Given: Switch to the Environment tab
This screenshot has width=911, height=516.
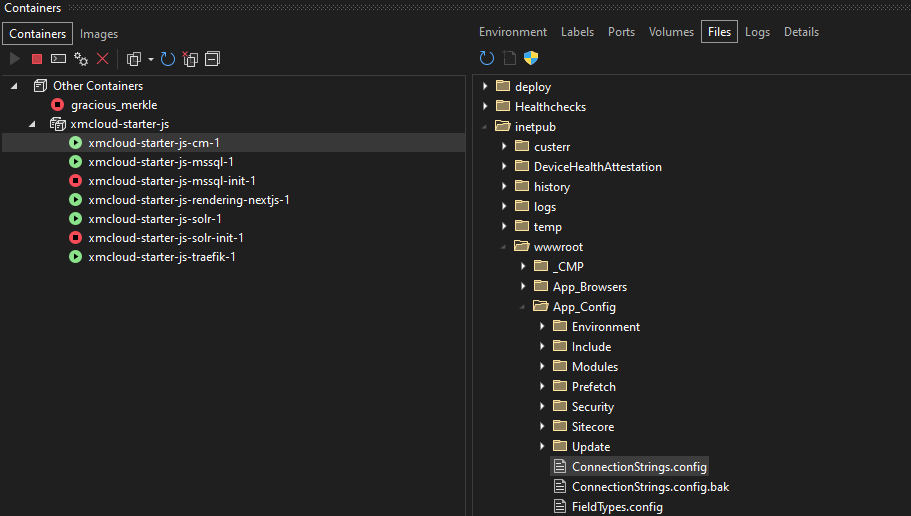Looking at the screenshot, I should pyautogui.click(x=512, y=32).
